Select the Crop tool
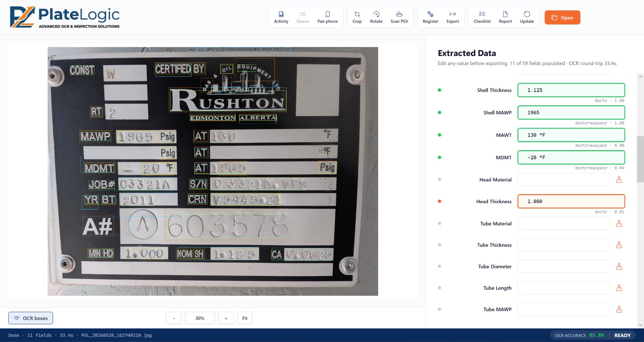Viewport: 644px width, 342px height. [x=357, y=17]
